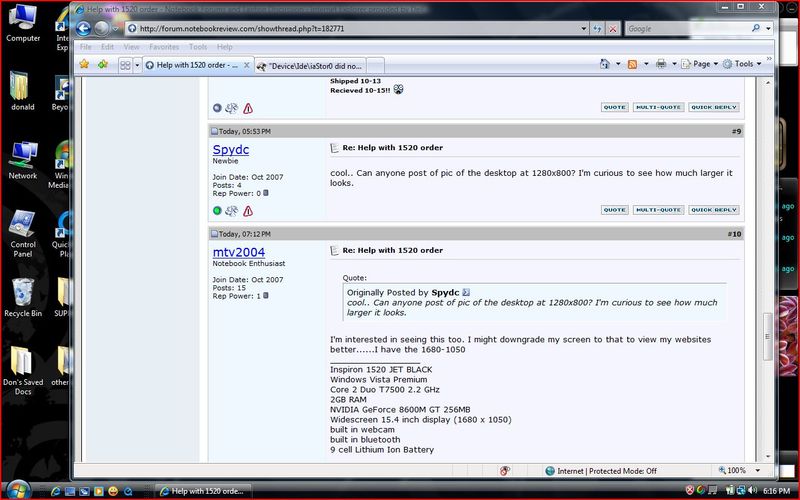The image size is (800, 500).
Task: Click the magnifier Search icon
Action: pos(756,29)
